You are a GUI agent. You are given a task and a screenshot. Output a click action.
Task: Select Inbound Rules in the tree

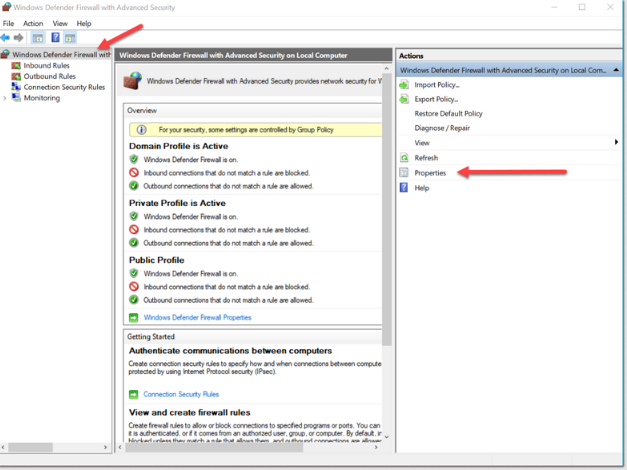[46, 66]
